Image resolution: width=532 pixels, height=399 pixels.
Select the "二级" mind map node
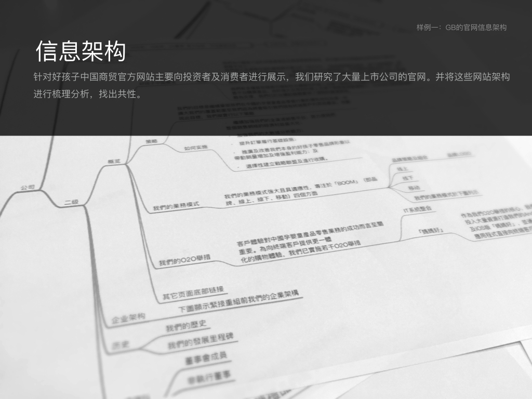click(71, 202)
